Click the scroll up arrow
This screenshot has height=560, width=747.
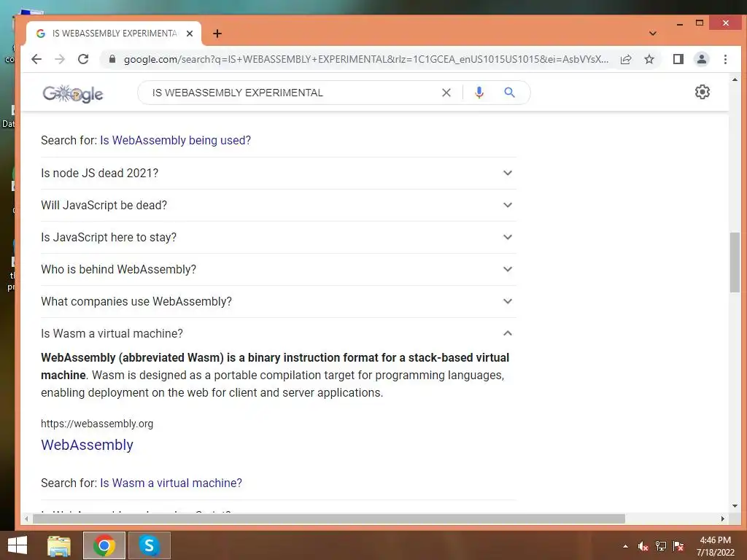(734, 80)
